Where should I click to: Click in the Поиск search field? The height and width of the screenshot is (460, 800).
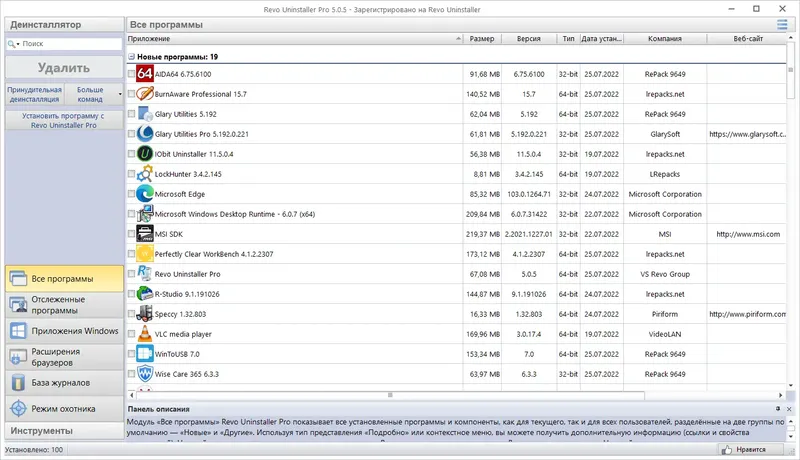tap(70, 44)
